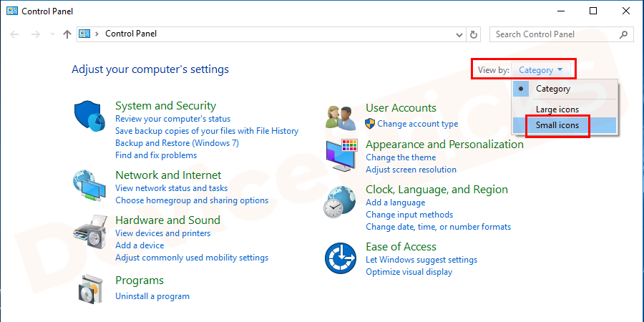Open Adjust screen resolution
The image size is (644, 322).
pyautogui.click(x=411, y=170)
